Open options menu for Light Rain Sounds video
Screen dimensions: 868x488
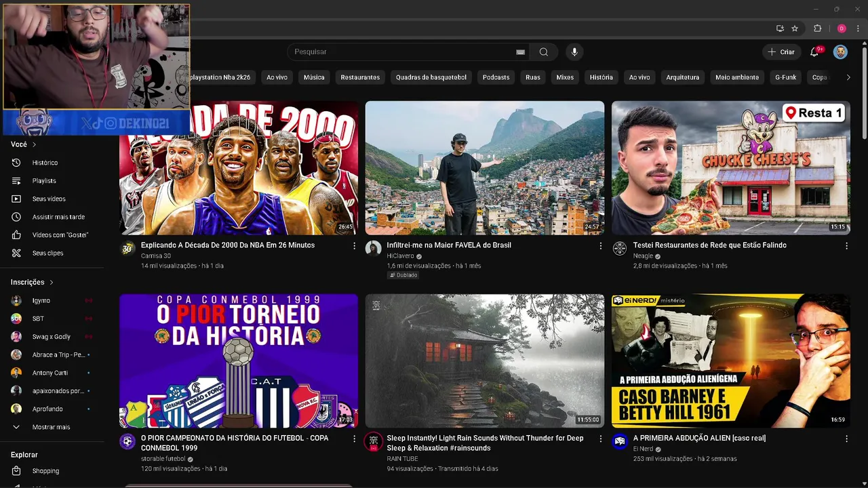[600, 439]
